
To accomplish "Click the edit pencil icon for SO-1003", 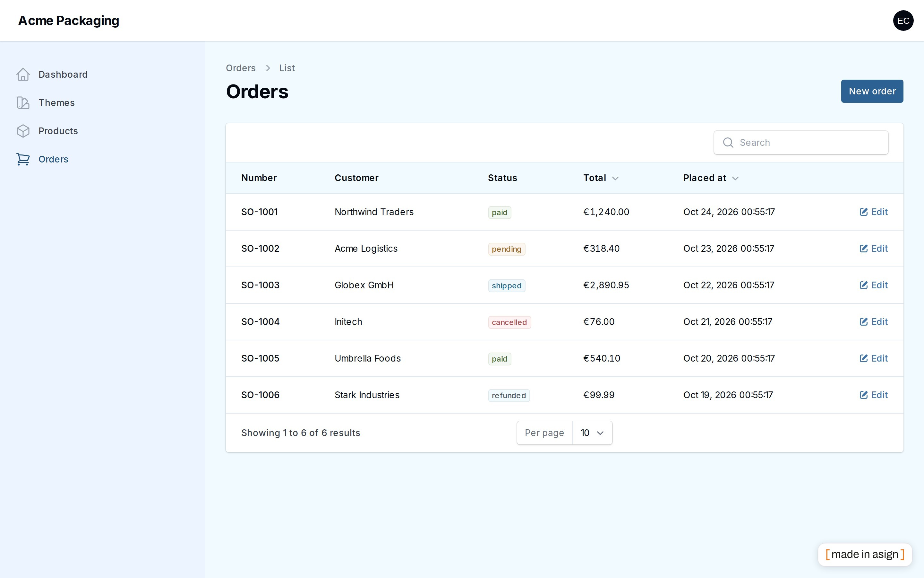I will (x=863, y=285).
